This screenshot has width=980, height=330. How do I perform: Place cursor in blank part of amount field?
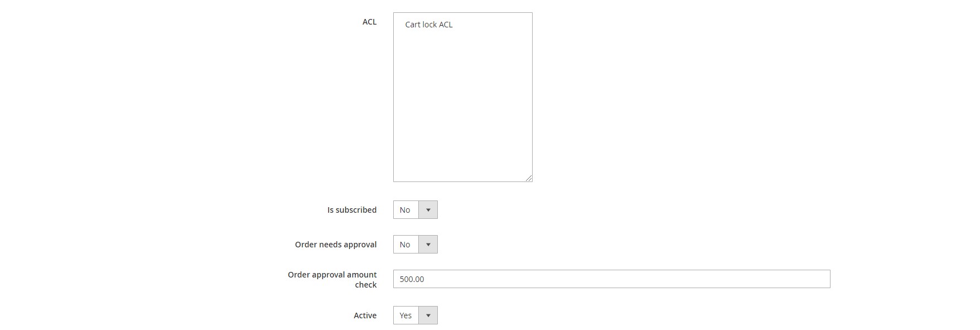coord(625,279)
